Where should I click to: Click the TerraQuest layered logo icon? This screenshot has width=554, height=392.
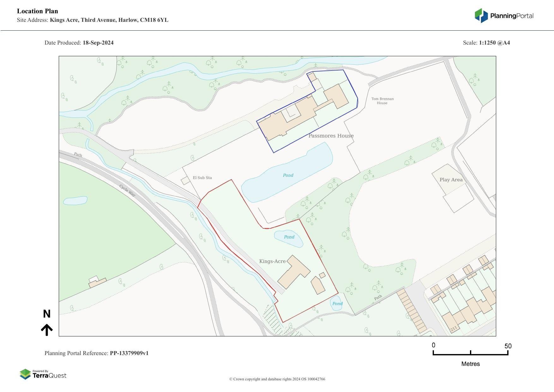point(25,374)
